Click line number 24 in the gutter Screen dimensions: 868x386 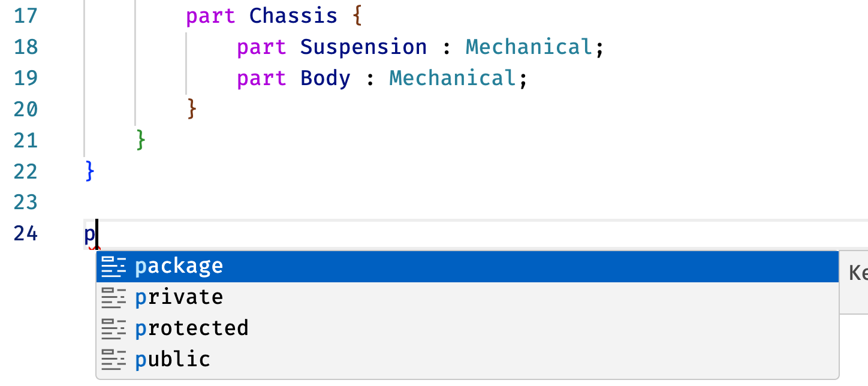coord(25,234)
